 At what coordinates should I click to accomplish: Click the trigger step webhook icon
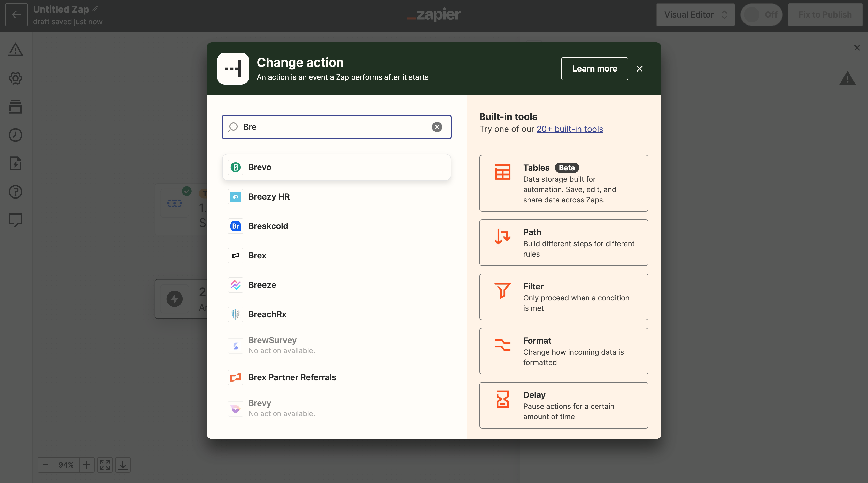[x=175, y=203]
